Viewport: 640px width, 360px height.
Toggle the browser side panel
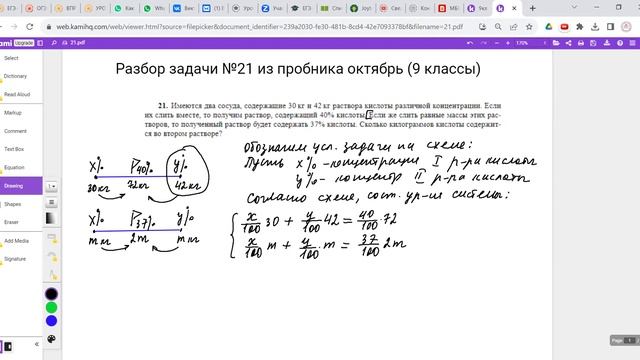click(x=611, y=27)
